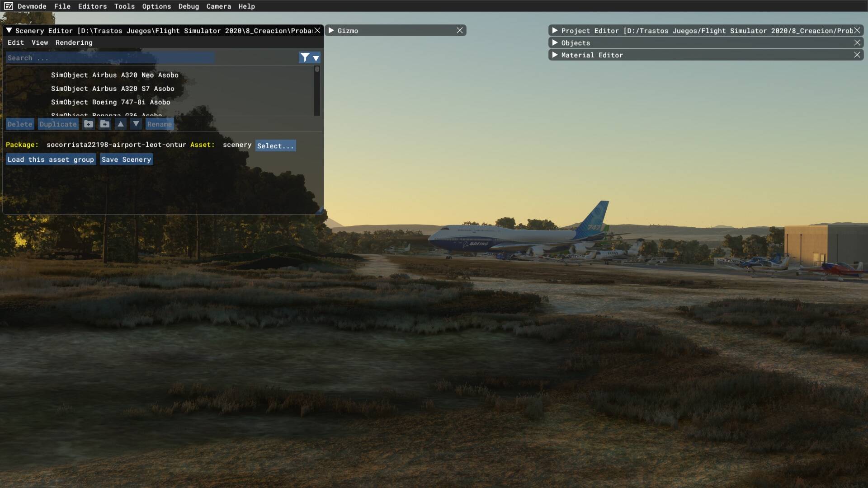Open the Rendering menu in Scenery Editor

(x=74, y=42)
